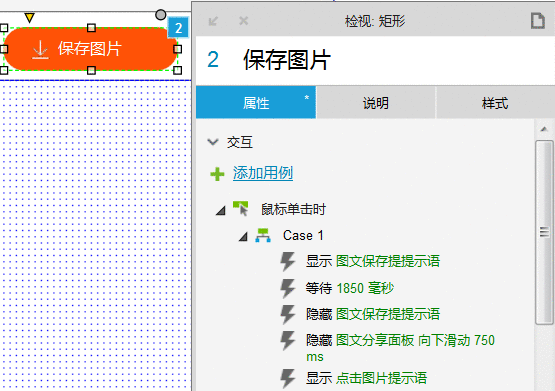Select action 隐藏 图文保存提提示语
555x391 pixels.
point(373,314)
